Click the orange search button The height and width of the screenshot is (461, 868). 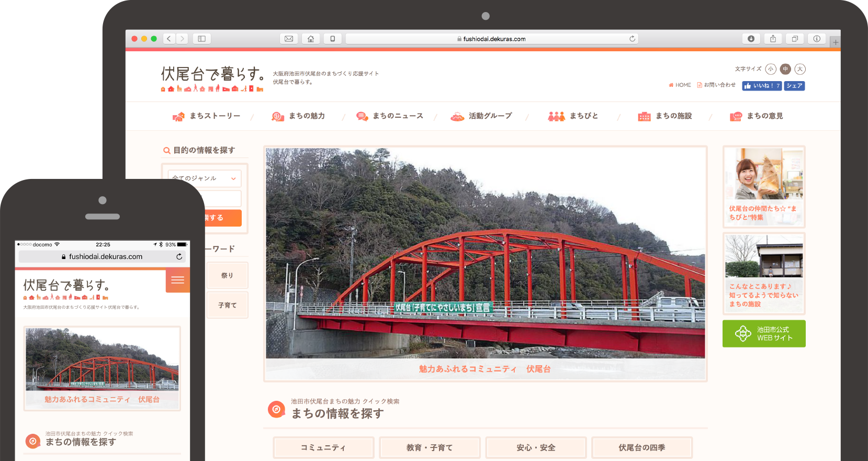click(222, 218)
